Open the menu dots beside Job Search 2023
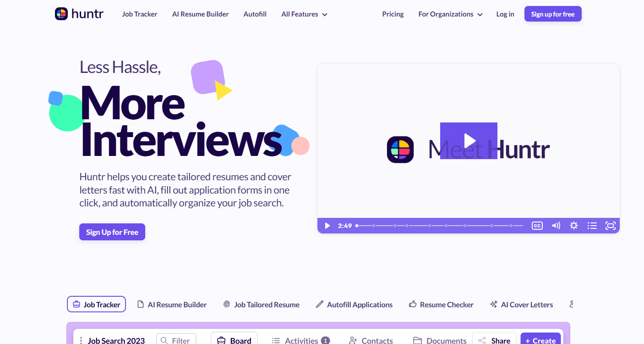644x344 pixels. pos(81,340)
